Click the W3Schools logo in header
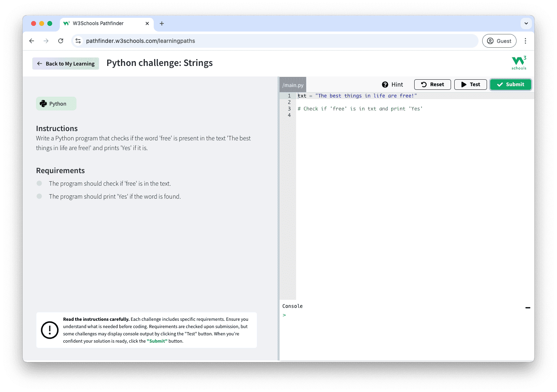 coord(519,63)
